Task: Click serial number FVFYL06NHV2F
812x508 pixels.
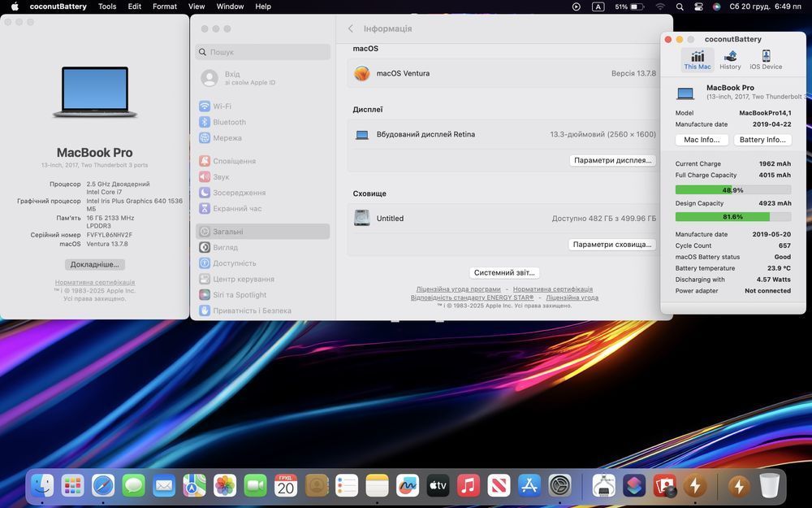Action: 110,235
